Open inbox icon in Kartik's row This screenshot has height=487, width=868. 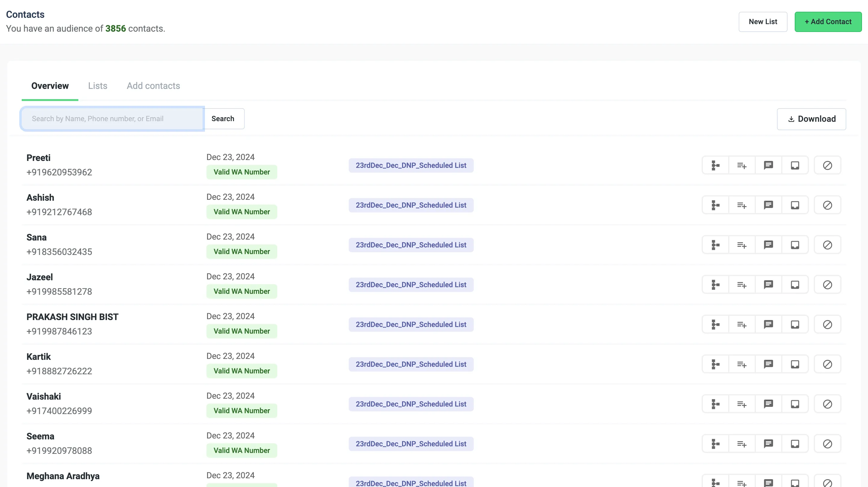click(795, 364)
